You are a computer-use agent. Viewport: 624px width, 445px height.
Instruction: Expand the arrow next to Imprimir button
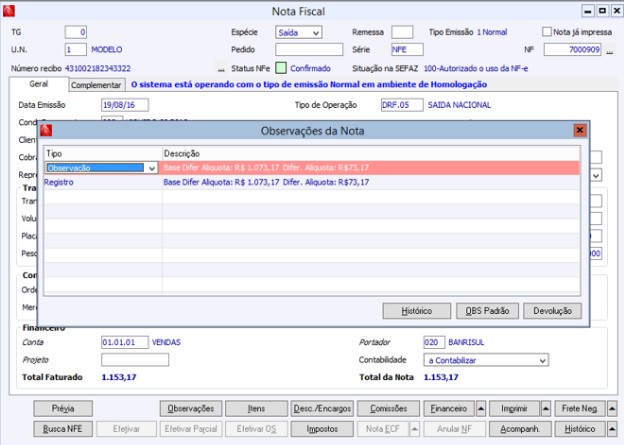546,408
